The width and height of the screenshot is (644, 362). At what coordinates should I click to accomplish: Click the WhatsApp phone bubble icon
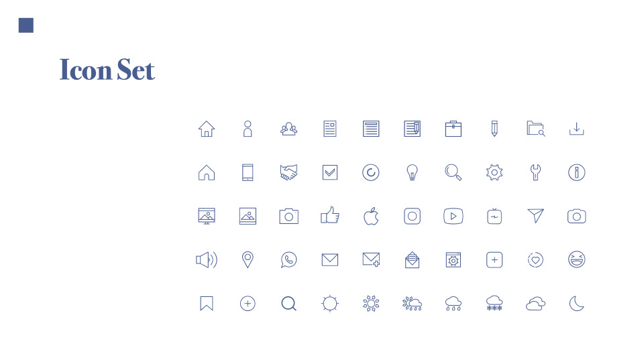tap(288, 260)
